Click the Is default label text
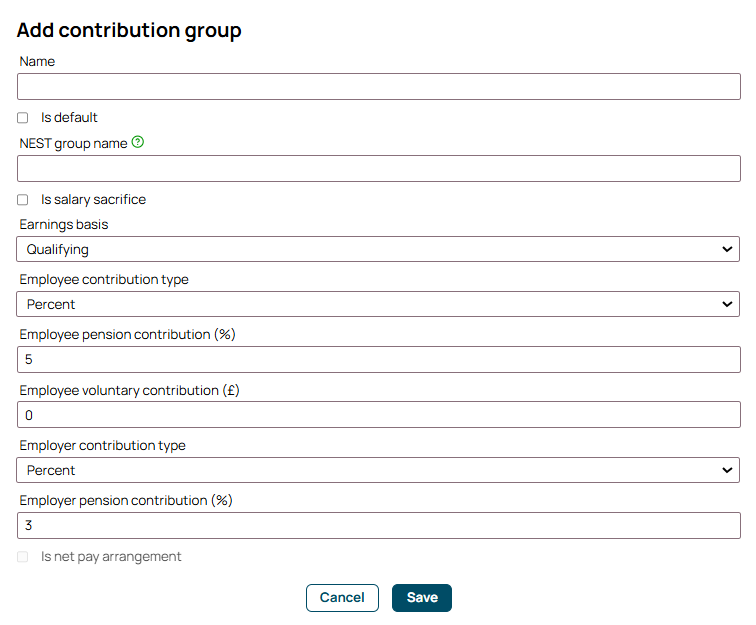Viewport: 756px width, 625px height. 69,118
